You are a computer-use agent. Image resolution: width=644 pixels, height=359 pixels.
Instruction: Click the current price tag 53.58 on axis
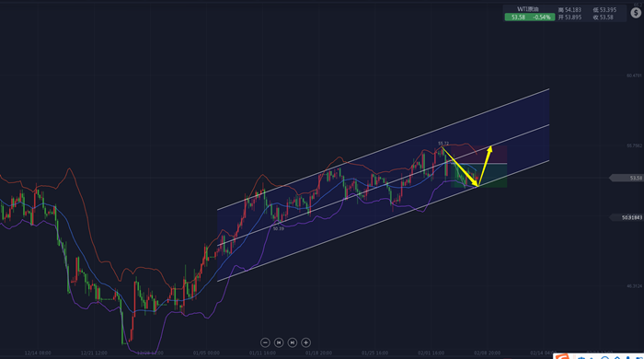pos(627,178)
